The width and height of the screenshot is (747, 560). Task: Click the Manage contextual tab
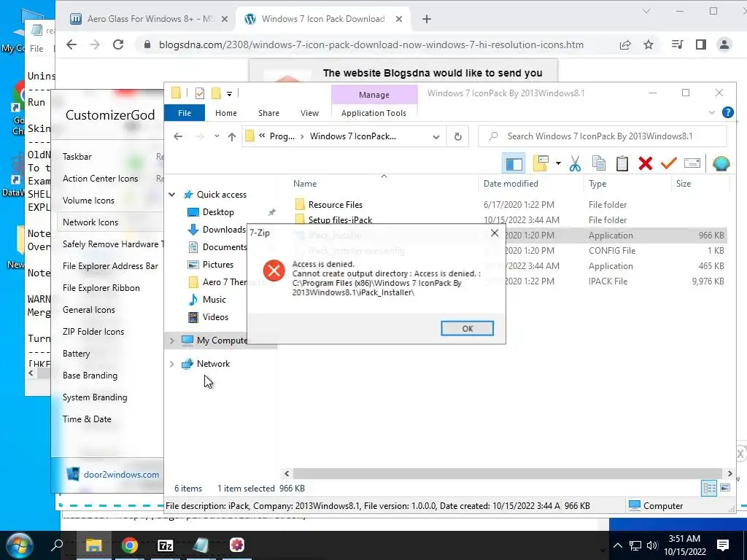click(x=374, y=95)
